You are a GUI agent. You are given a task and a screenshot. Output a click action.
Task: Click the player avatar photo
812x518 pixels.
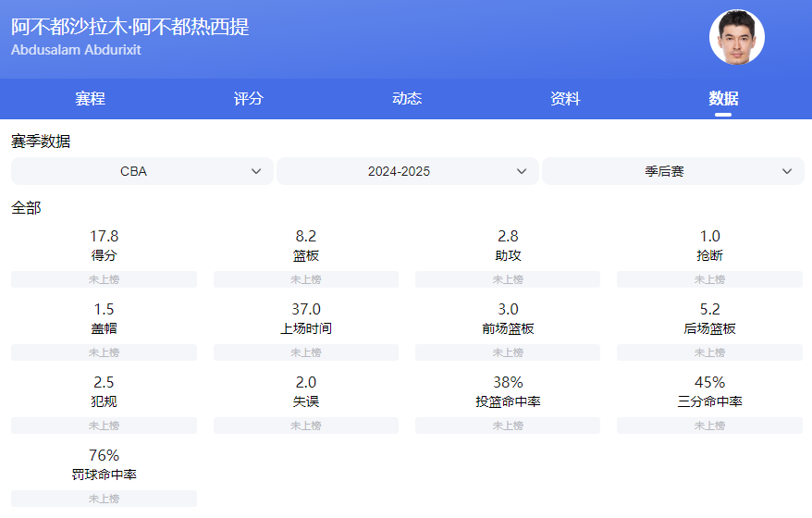coord(736,37)
